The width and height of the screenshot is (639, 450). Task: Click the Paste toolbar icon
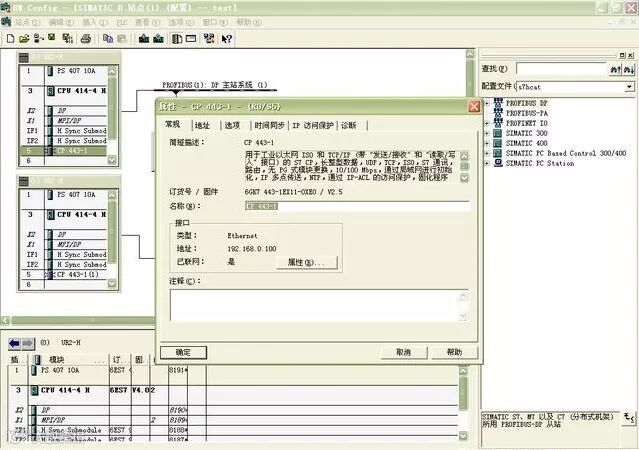[x=122, y=39]
